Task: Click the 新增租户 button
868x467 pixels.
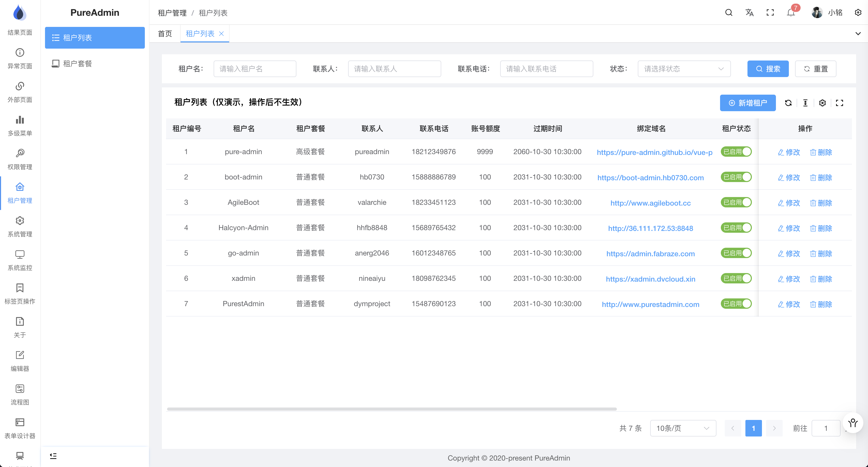Action: pyautogui.click(x=748, y=103)
